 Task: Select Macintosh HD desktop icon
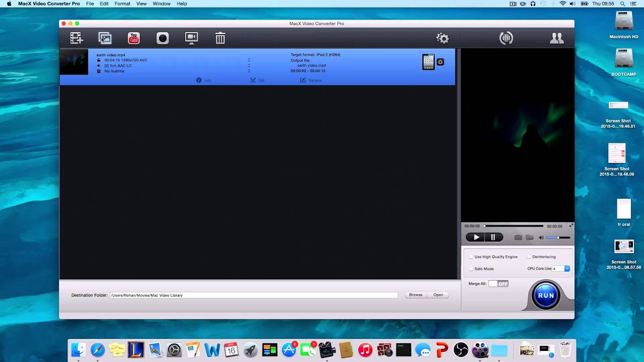tap(624, 25)
